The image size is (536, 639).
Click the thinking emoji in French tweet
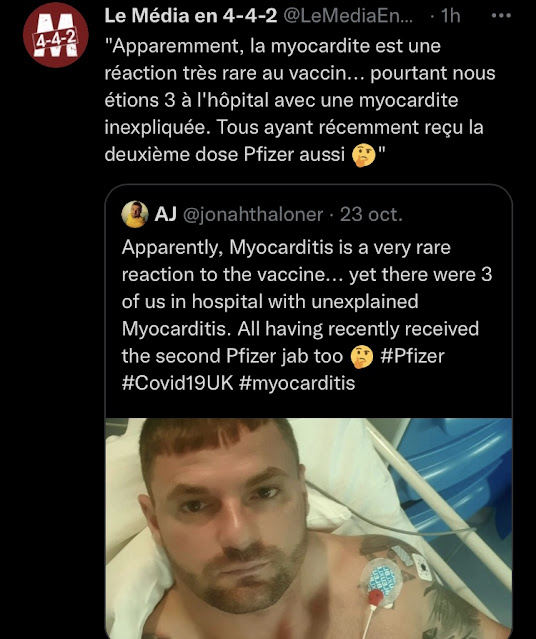pos(363,155)
